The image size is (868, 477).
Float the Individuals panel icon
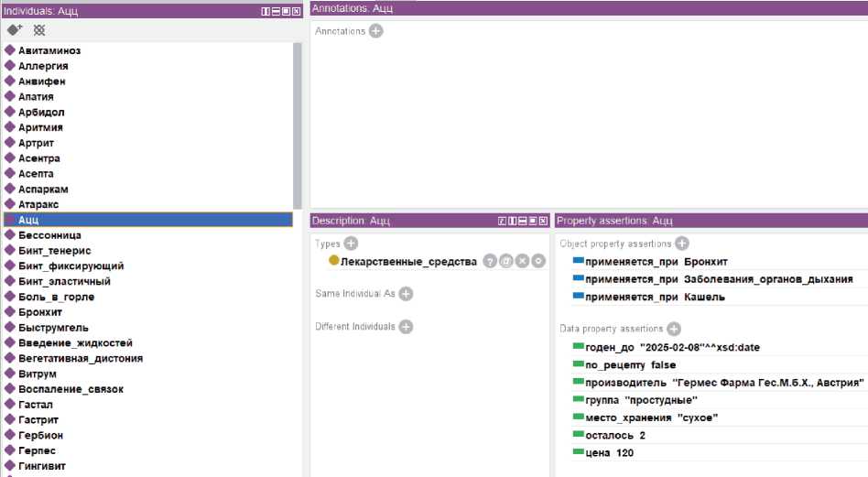[x=287, y=11]
